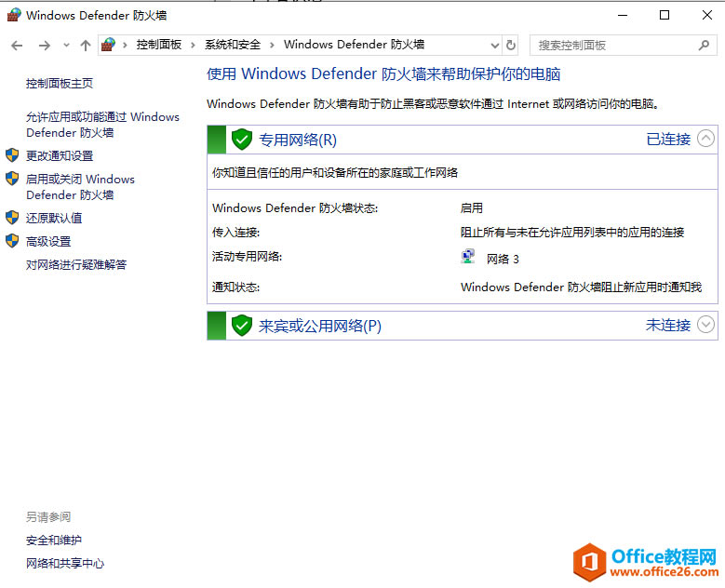Image resolution: width=725 pixels, height=588 pixels.
Task: Click 未连接 status text
Action: click(668, 325)
